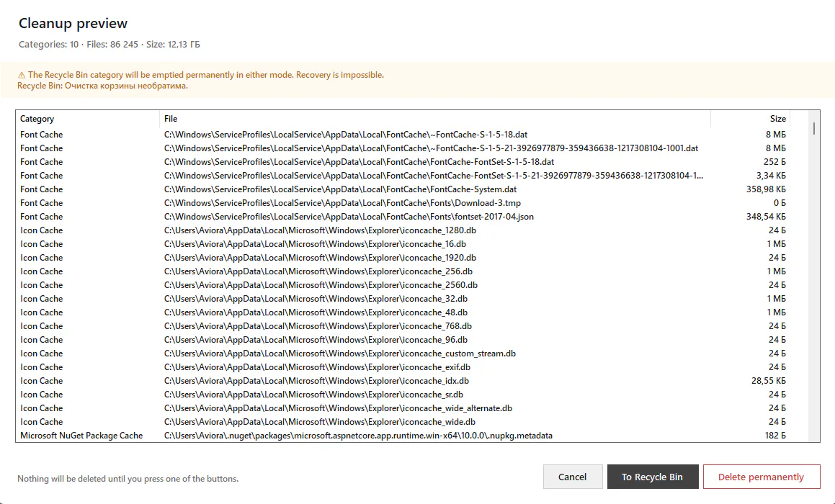The width and height of the screenshot is (835, 504).
Task: Select the iconcache_48.db file path
Action: (316, 312)
